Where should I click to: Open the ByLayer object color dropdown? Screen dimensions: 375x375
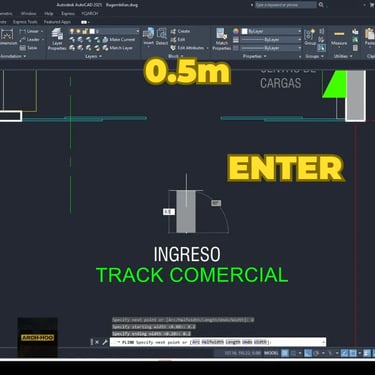[x=271, y=31]
